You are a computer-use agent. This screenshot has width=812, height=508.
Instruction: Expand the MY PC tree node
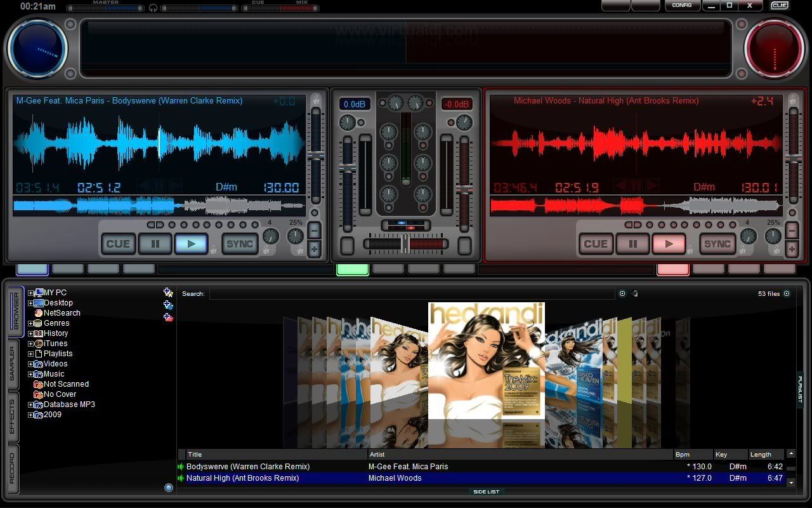pos(30,293)
